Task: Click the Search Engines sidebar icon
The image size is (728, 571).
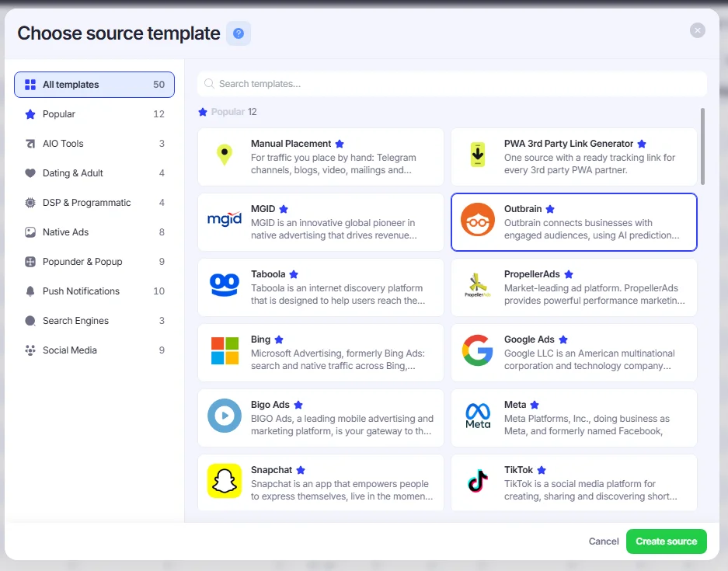Action: 30,321
